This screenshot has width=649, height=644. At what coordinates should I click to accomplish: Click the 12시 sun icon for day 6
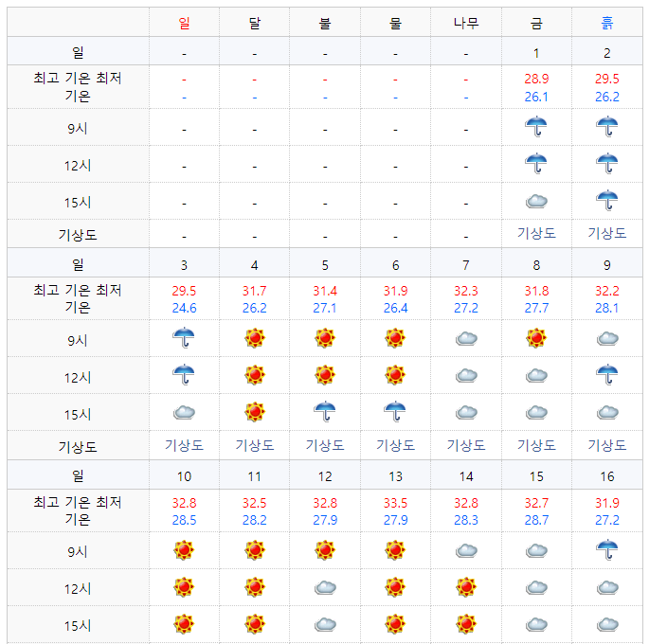click(395, 375)
